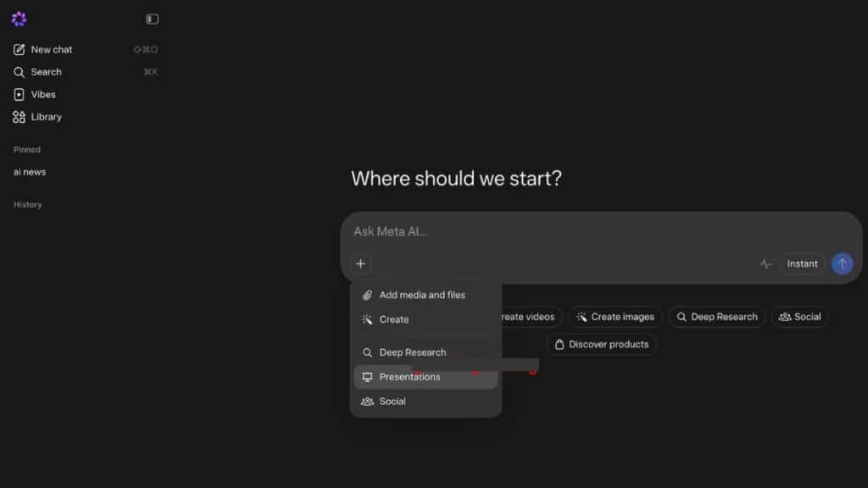868x488 pixels.
Task: Open the Instant mode selector
Action: 802,264
